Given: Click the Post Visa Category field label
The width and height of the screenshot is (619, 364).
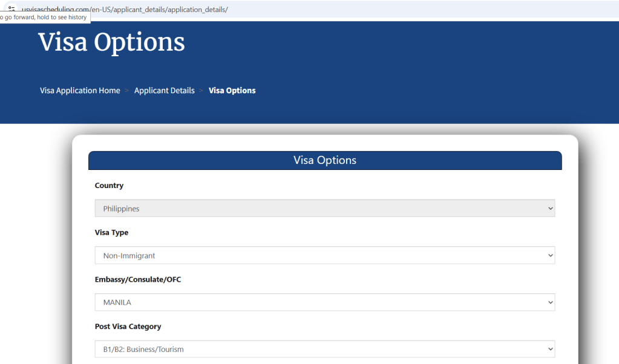Looking at the screenshot, I should pos(128,327).
